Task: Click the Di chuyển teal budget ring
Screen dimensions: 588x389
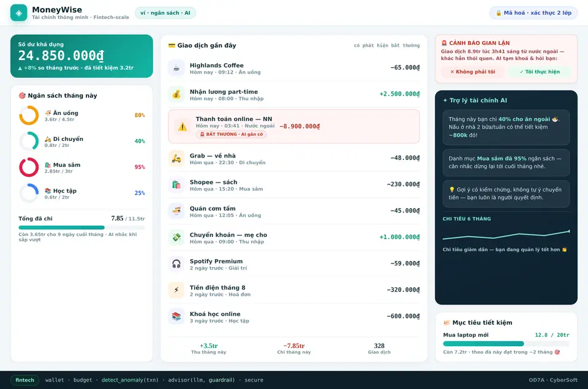Action: [x=29, y=141]
